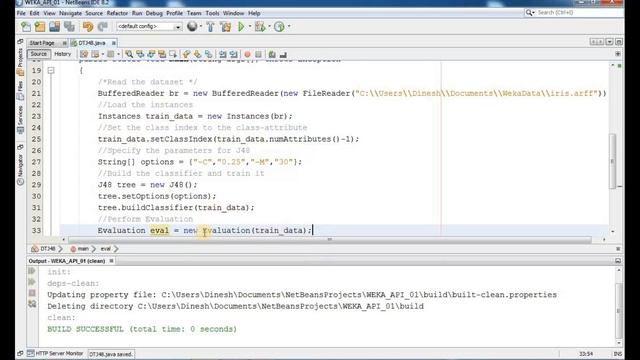
Task: Switch to the Start Page tab
Action: (42, 43)
